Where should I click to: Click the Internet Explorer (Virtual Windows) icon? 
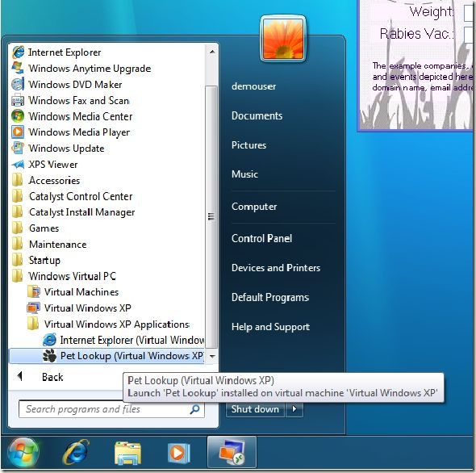pos(49,340)
